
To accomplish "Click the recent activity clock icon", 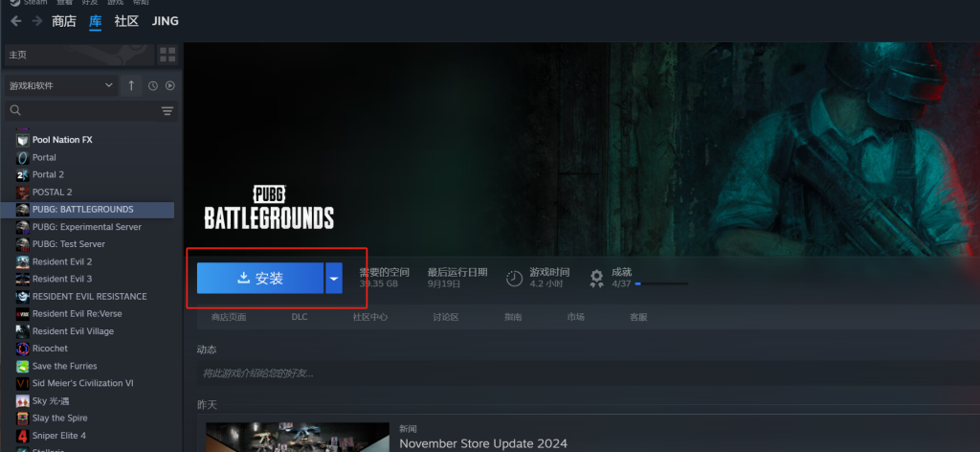I will coord(153,85).
